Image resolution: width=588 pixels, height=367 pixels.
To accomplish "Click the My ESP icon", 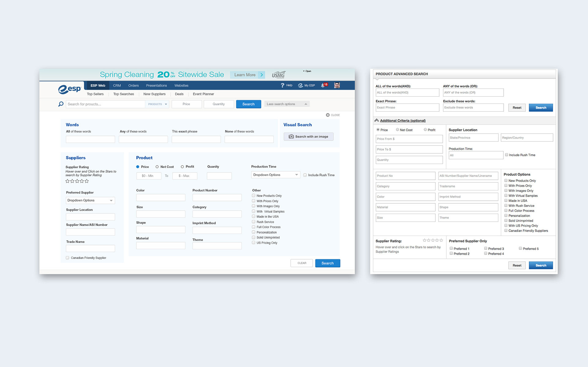I will click(x=300, y=85).
